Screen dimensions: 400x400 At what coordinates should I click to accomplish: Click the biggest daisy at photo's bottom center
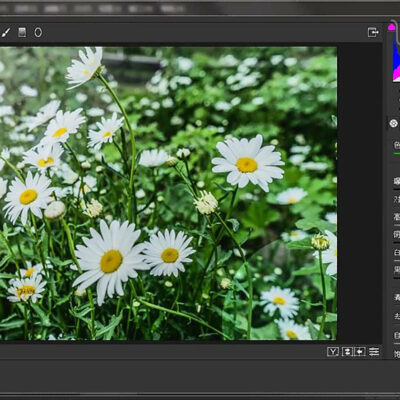point(110,262)
